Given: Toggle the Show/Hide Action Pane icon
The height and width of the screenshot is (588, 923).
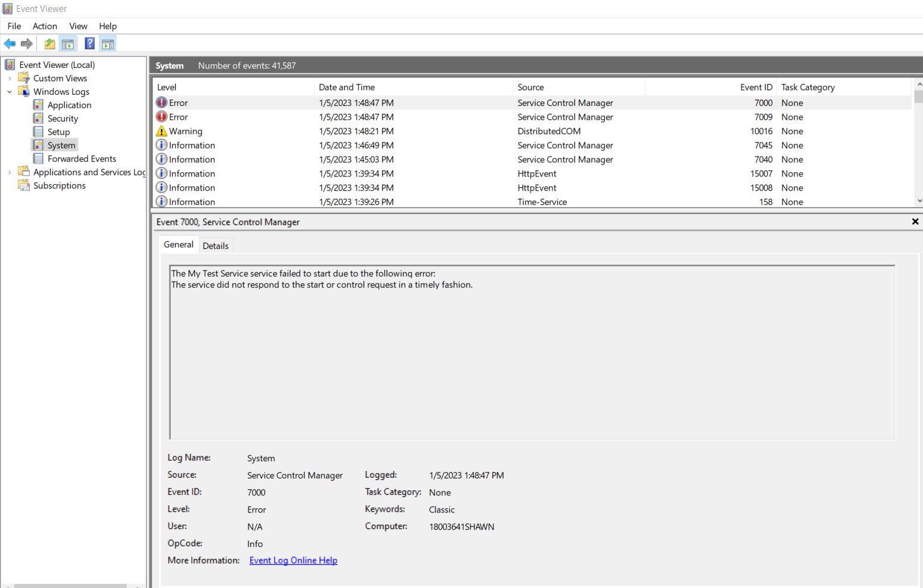Looking at the screenshot, I should click(108, 43).
